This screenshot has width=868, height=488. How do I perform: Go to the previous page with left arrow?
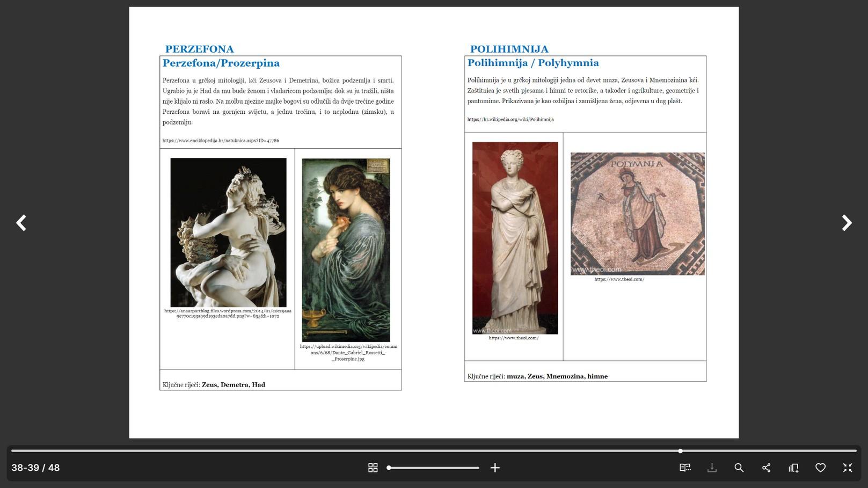click(21, 223)
